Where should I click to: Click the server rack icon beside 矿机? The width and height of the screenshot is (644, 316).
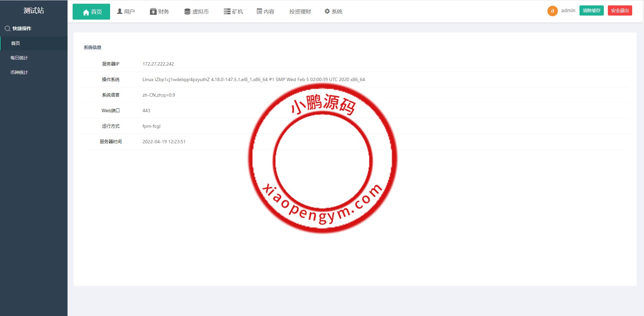(x=227, y=12)
